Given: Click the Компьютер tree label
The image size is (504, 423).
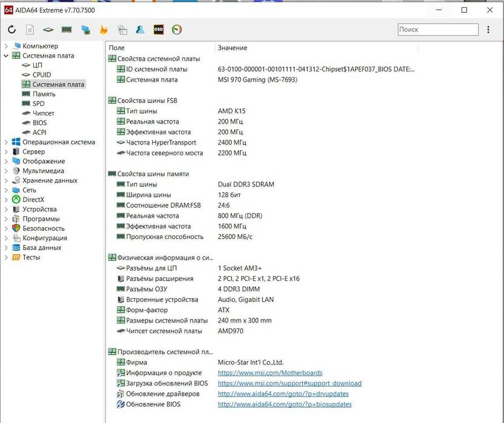Looking at the screenshot, I should (40, 46).
